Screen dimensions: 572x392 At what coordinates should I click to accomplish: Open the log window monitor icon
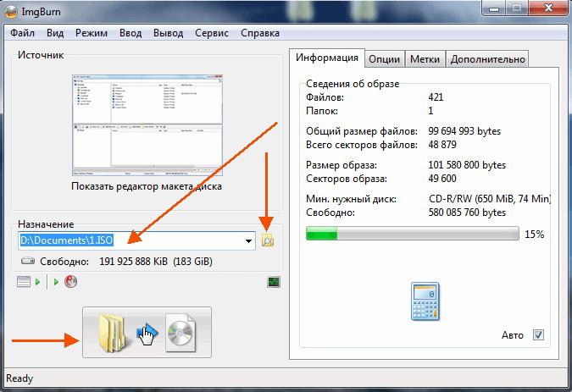[x=274, y=282]
